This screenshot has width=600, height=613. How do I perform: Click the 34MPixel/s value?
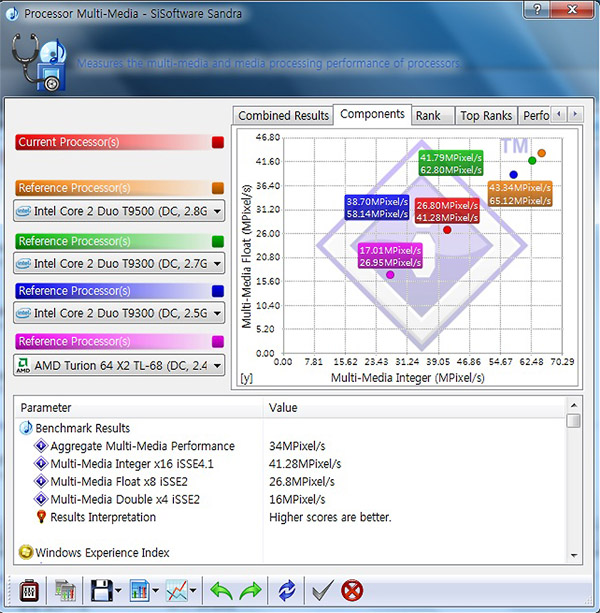pos(297,446)
